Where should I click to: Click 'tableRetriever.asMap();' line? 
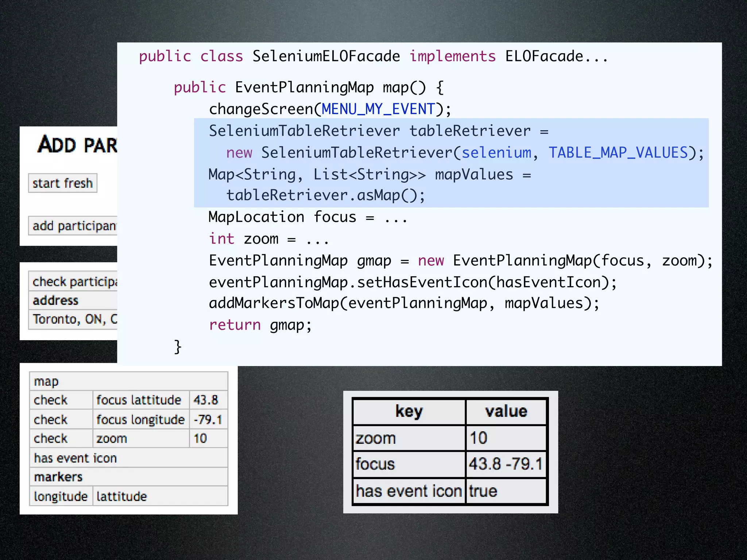click(x=326, y=195)
